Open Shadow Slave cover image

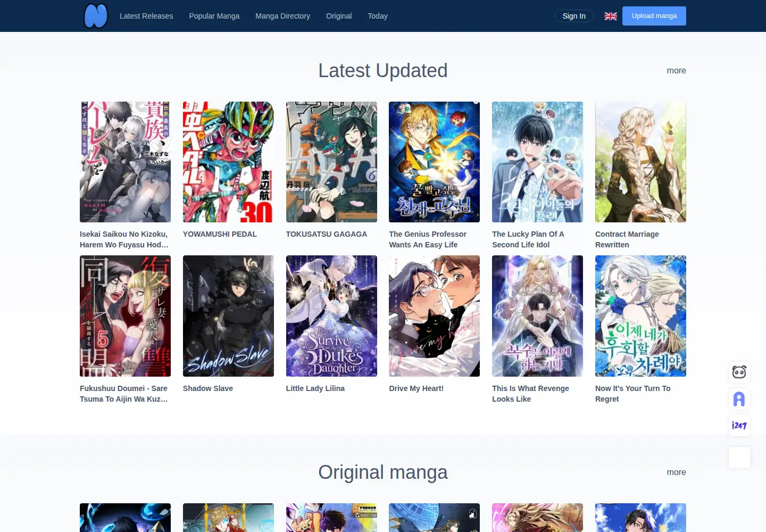click(228, 316)
